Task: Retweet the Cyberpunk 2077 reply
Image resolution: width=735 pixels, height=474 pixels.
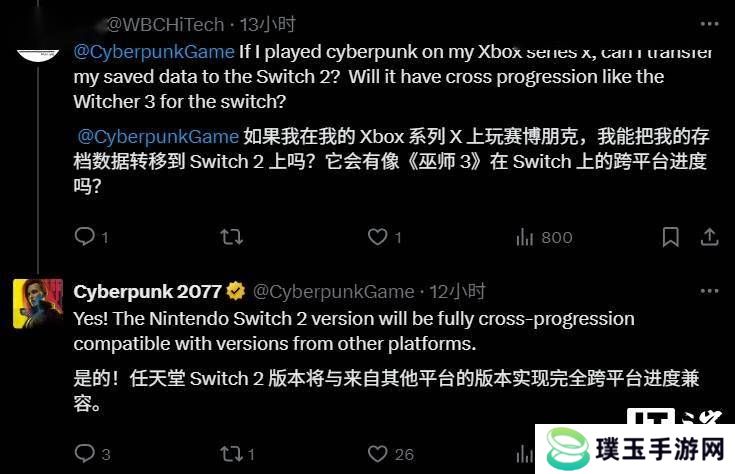Action: [x=232, y=454]
